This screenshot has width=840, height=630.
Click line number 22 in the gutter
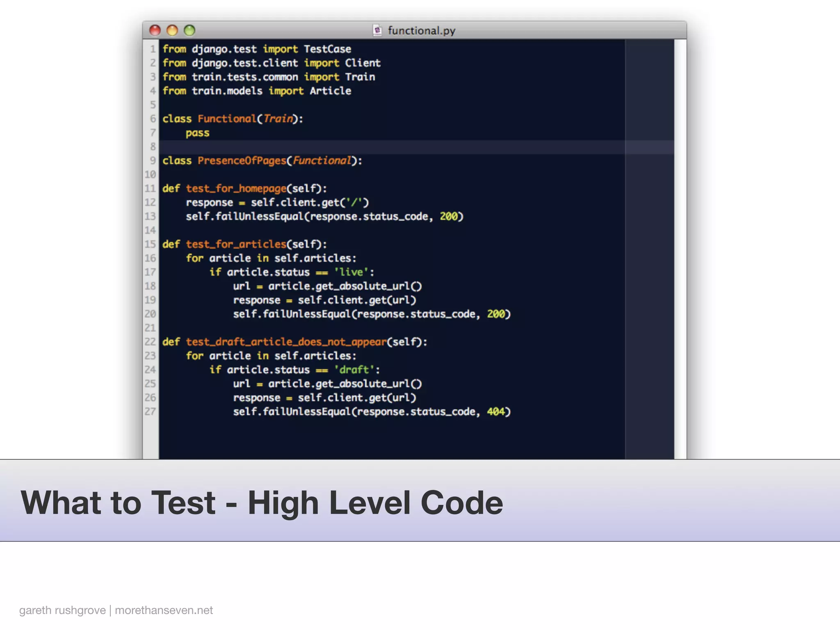(150, 342)
